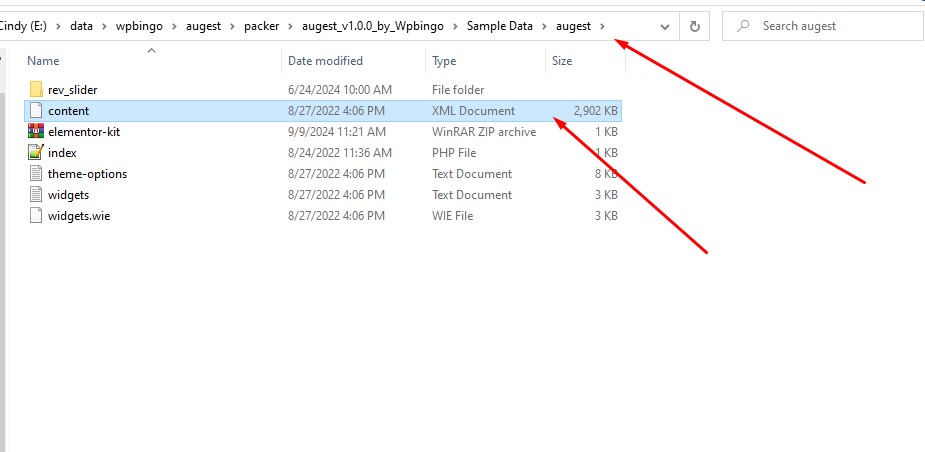Click the theme-options text file icon
This screenshot has height=452, width=925.
(x=36, y=174)
